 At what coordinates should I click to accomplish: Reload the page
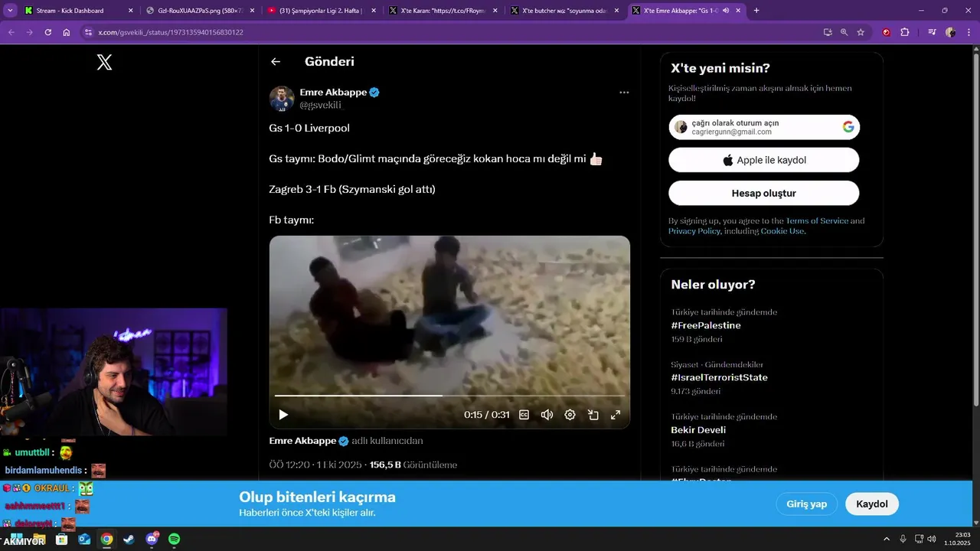tap(47, 32)
